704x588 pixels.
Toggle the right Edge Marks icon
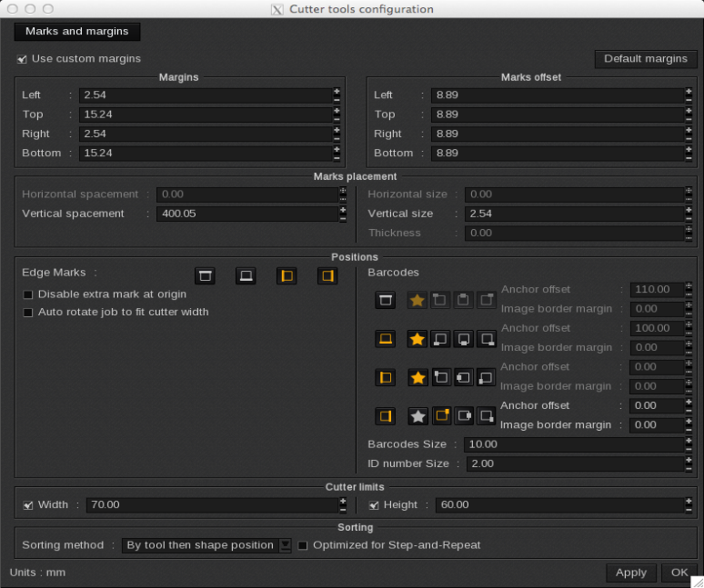click(327, 275)
